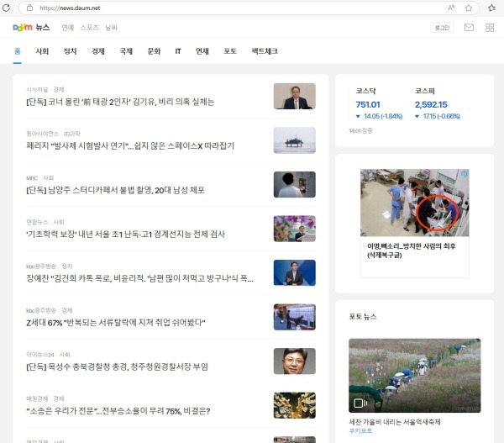
Task: Switch to the 정치 tab
Action: point(70,51)
